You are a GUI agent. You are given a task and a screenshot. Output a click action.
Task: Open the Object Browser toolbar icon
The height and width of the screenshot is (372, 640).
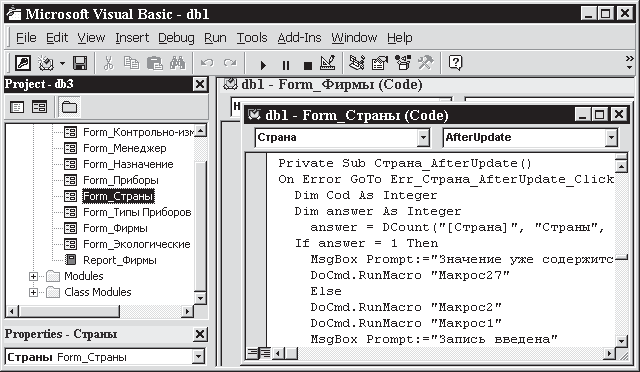pyautogui.click(x=402, y=63)
